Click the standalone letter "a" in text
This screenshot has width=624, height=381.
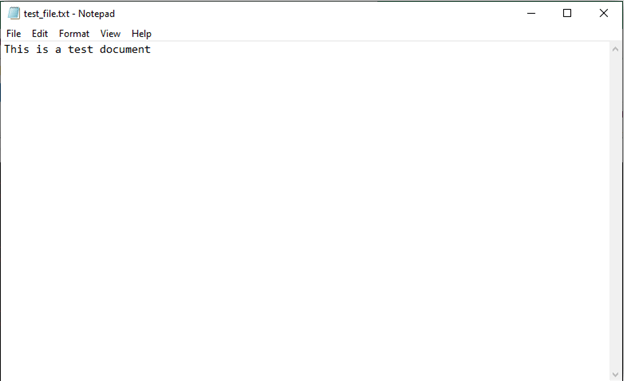tap(58, 50)
